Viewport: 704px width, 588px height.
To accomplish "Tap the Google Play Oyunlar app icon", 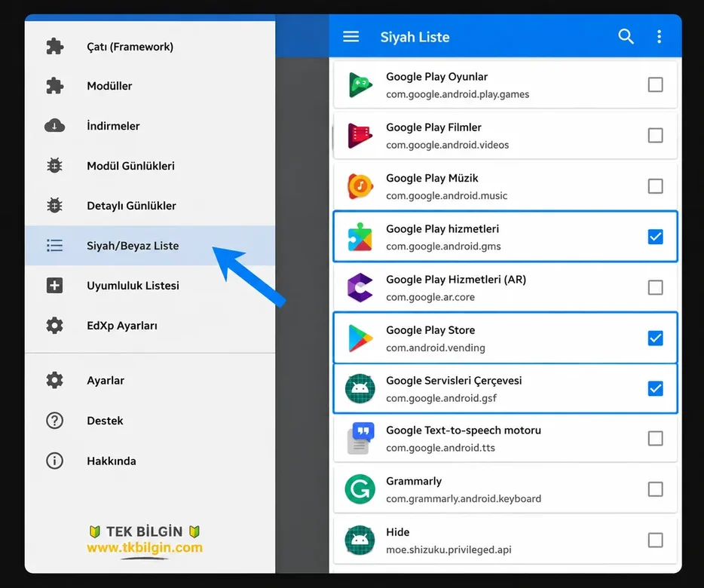I will tap(360, 85).
